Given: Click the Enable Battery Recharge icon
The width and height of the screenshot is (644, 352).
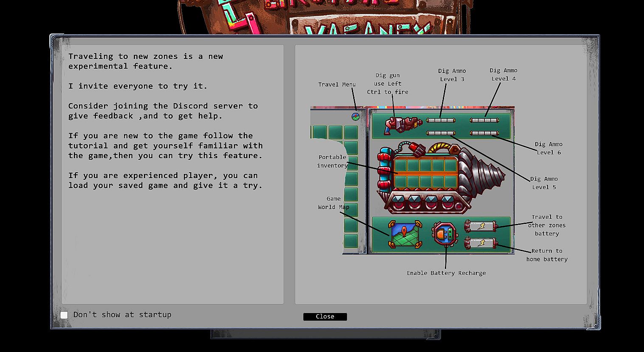Looking at the screenshot, I should point(445,234).
